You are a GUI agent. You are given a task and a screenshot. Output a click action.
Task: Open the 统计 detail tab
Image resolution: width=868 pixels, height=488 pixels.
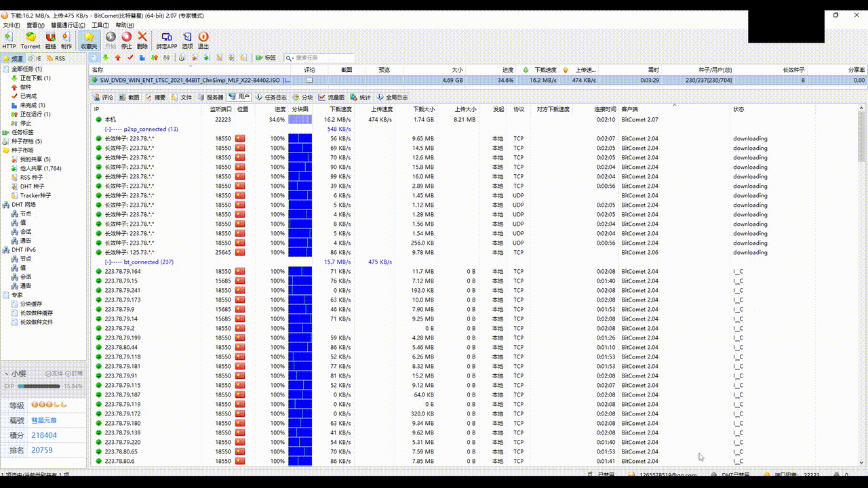(360, 98)
